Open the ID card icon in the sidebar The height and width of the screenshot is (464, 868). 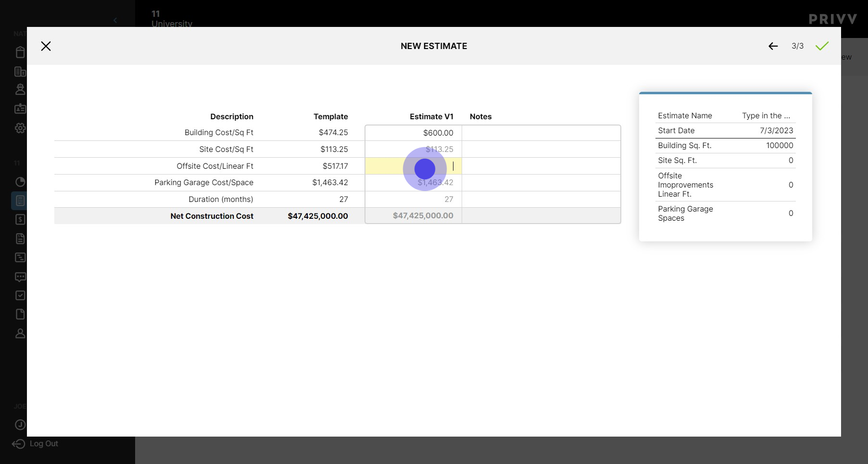[x=20, y=109]
